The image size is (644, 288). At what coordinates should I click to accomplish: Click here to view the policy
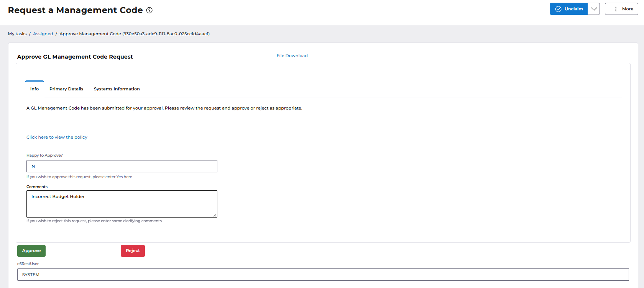pos(57,137)
